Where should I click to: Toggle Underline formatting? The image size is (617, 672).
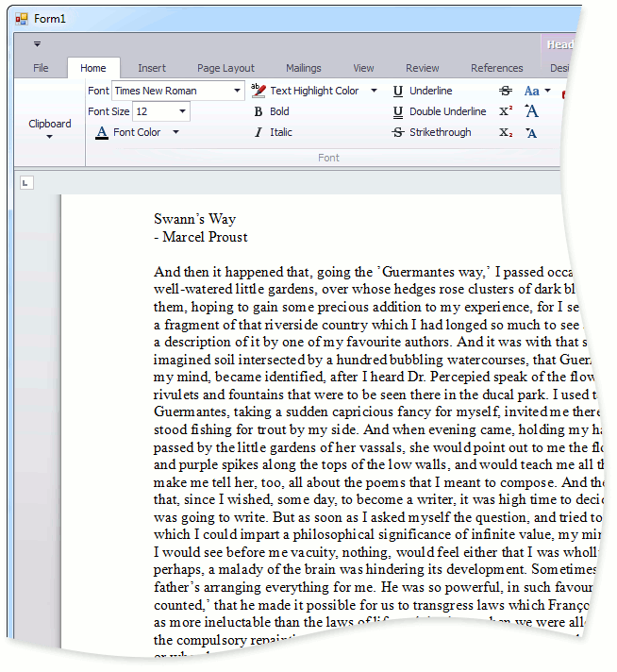(423, 91)
